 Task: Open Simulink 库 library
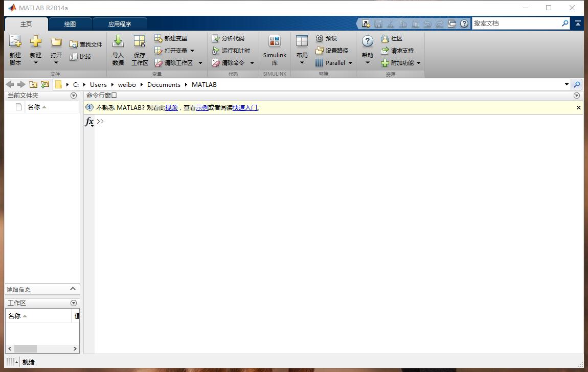275,50
